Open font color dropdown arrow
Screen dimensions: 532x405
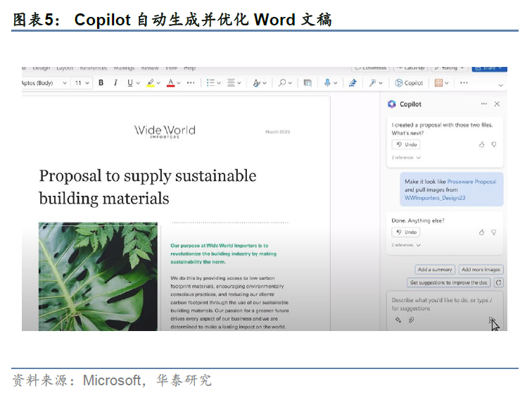pyautogui.click(x=179, y=83)
